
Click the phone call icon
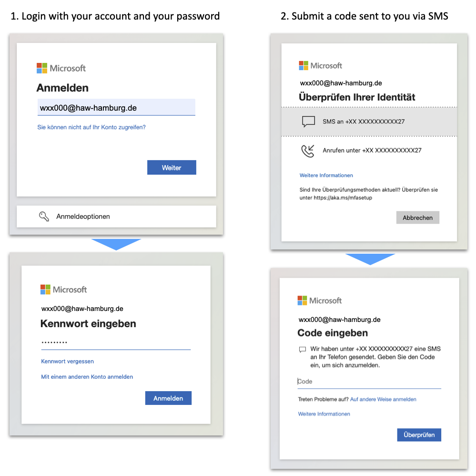tap(308, 151)
